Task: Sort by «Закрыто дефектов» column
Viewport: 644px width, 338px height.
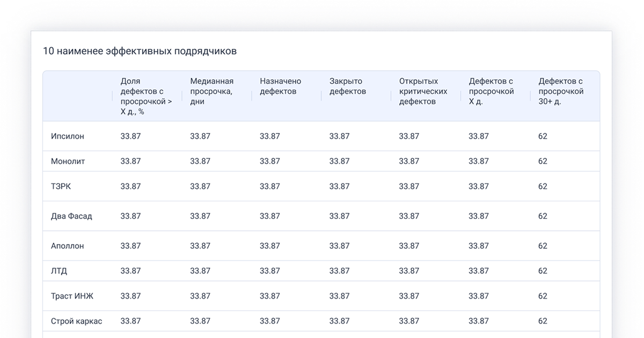Action: tap(346, 86)
